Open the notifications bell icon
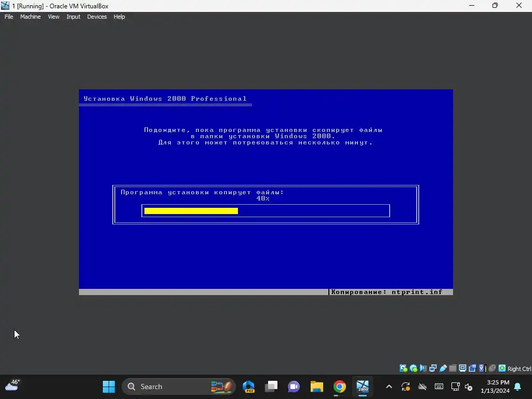Viewport: 532px width, 399px height. tap(518, 387)
